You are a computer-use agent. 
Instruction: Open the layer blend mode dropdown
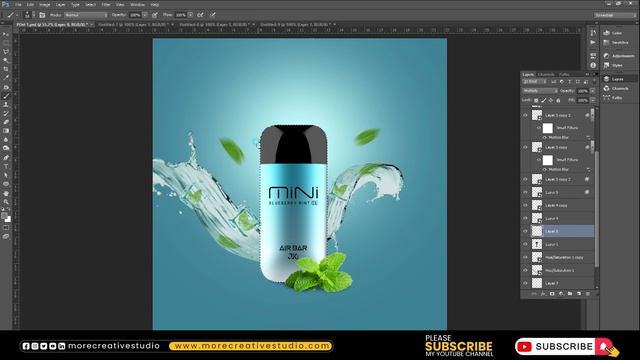point(540,91)
